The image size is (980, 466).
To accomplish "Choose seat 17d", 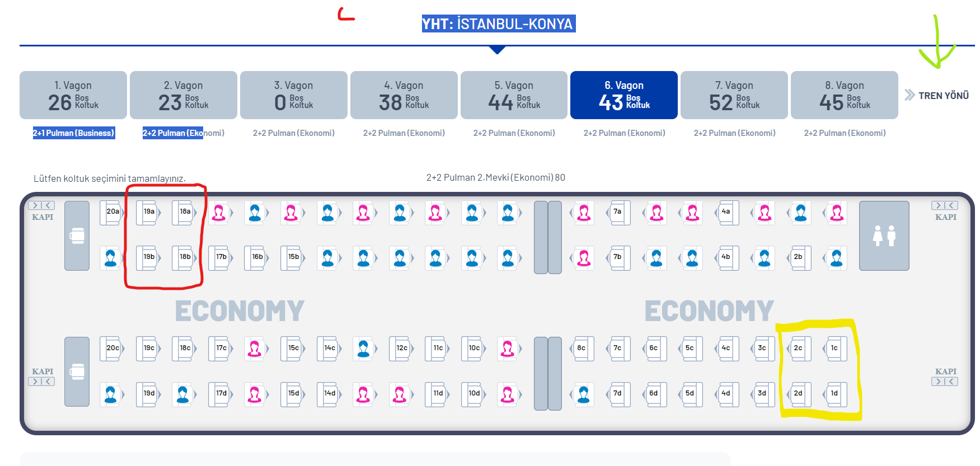I will pos(221,394).
